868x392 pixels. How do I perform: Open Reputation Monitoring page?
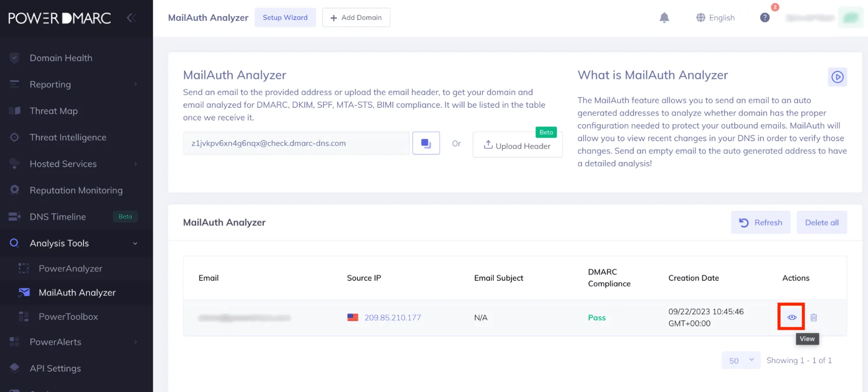point(76,190)
